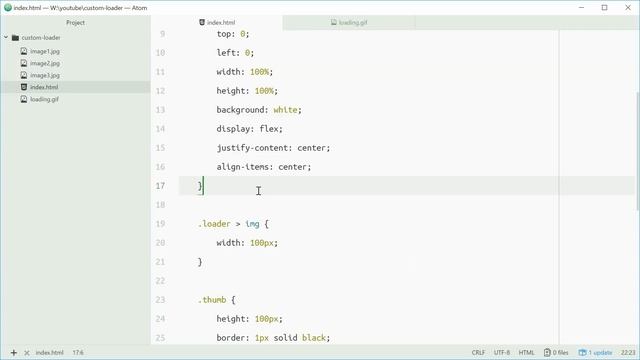Click the 'top: 0;' code line
The image size is (640, 360).
(x=233, y=34)
